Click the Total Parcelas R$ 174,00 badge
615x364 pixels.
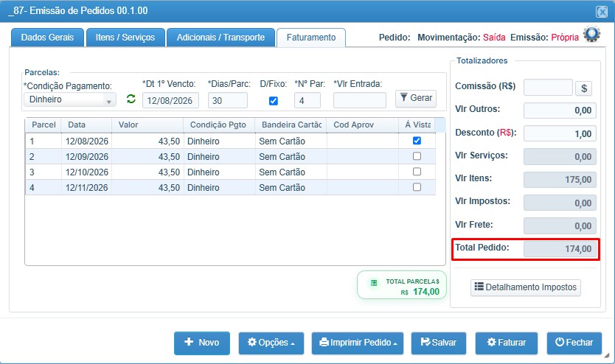click(x=402, y=285)
